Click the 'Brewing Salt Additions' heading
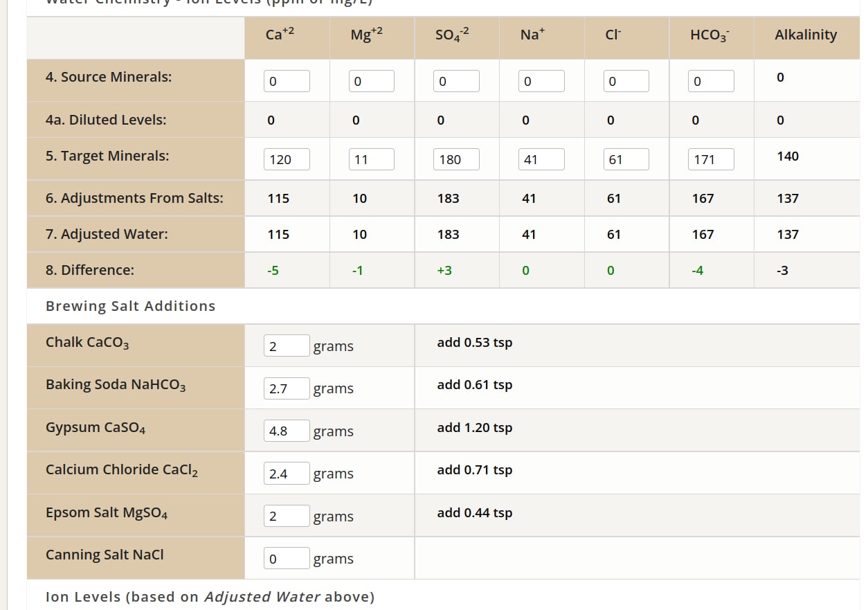The width and height of the screenshot is (868, 610). tap(130, 306)
